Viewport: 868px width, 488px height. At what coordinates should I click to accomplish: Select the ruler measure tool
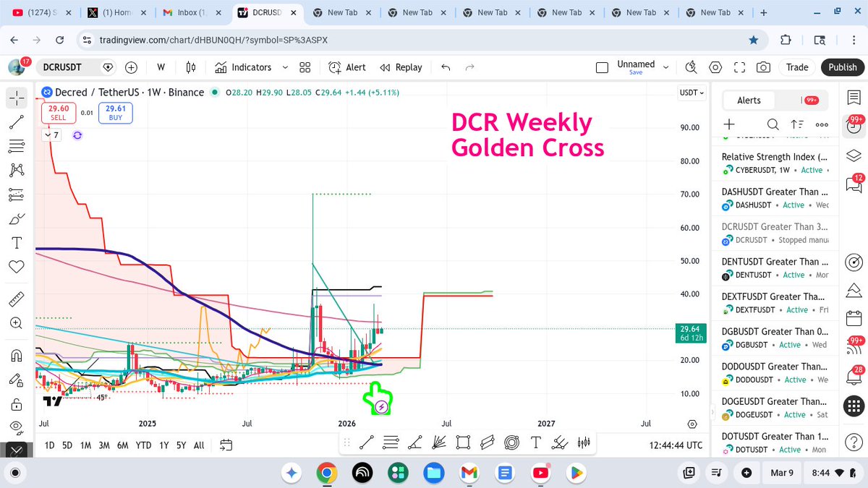tap(17, 299)
